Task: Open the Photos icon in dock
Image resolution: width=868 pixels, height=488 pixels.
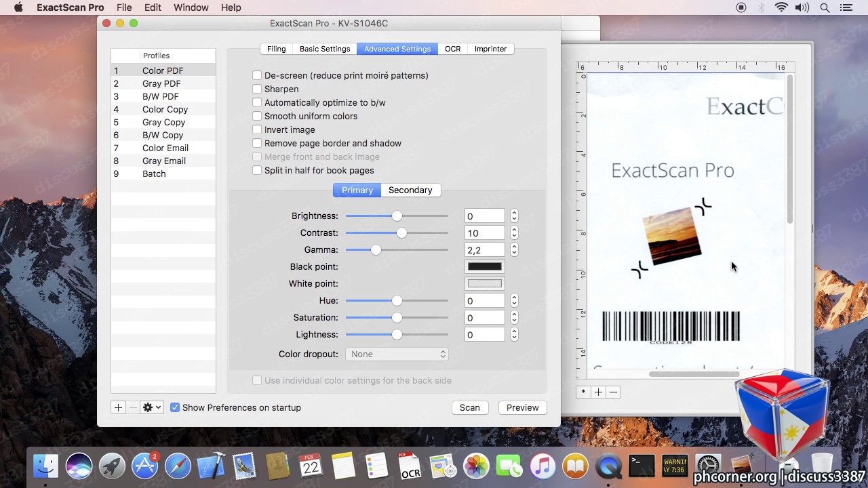Action: pyautogui.click(x=476, y=466)
